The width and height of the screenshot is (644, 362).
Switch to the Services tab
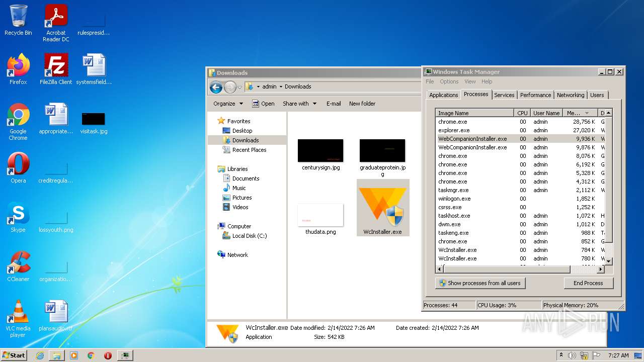point(504,95)
